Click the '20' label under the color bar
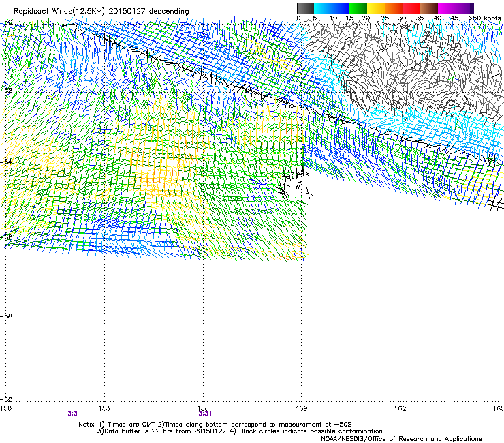The image size is (504, 443). 366,18
